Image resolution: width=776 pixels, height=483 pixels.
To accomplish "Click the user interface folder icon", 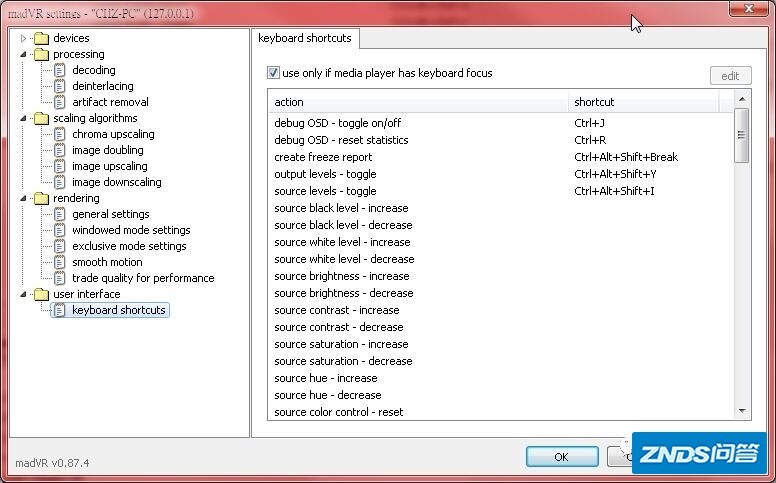I will pos(42,294).
